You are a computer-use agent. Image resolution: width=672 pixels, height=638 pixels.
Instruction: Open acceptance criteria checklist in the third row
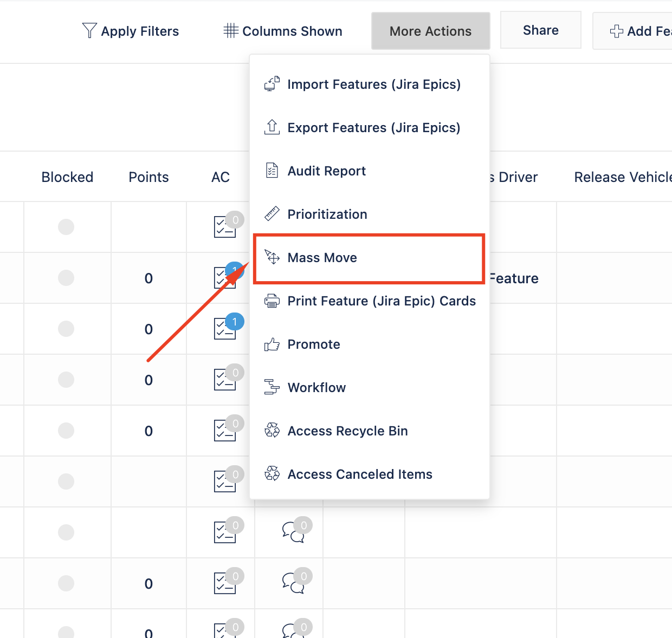point(224,329)
